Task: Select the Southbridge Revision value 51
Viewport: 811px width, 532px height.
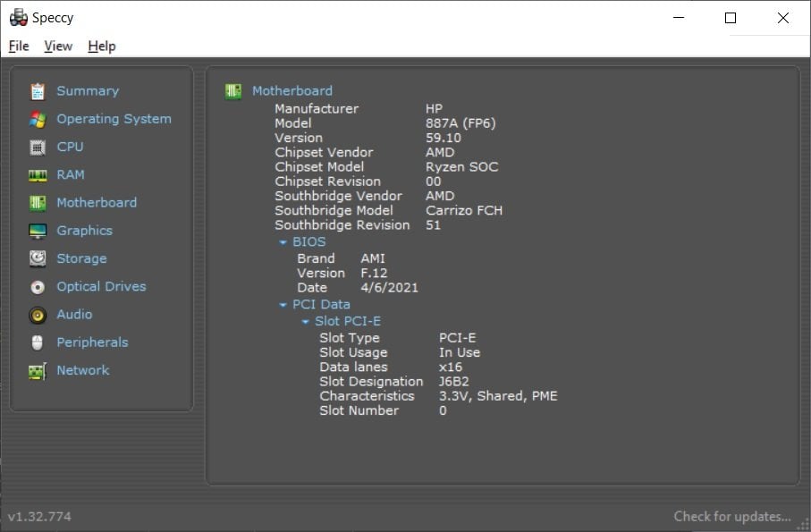Action: 433,225
